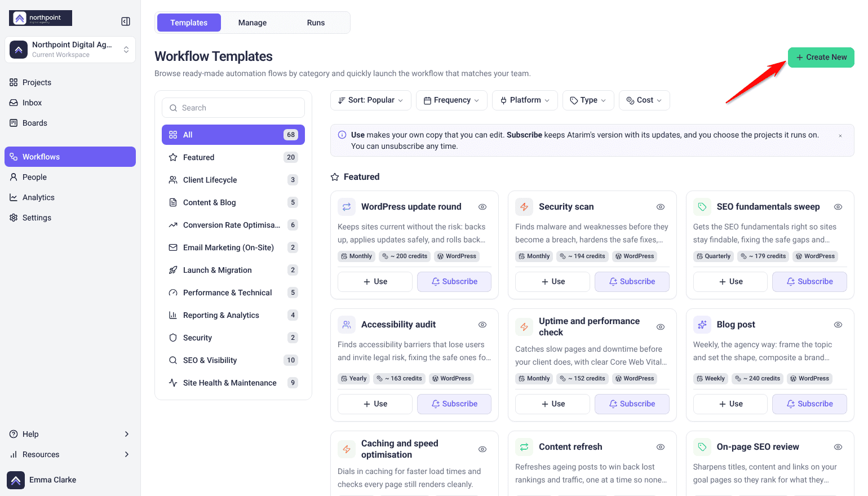Open Northpoint Digital workspace switcher
This screenshot has height=496, width=868.
point(70,50)
